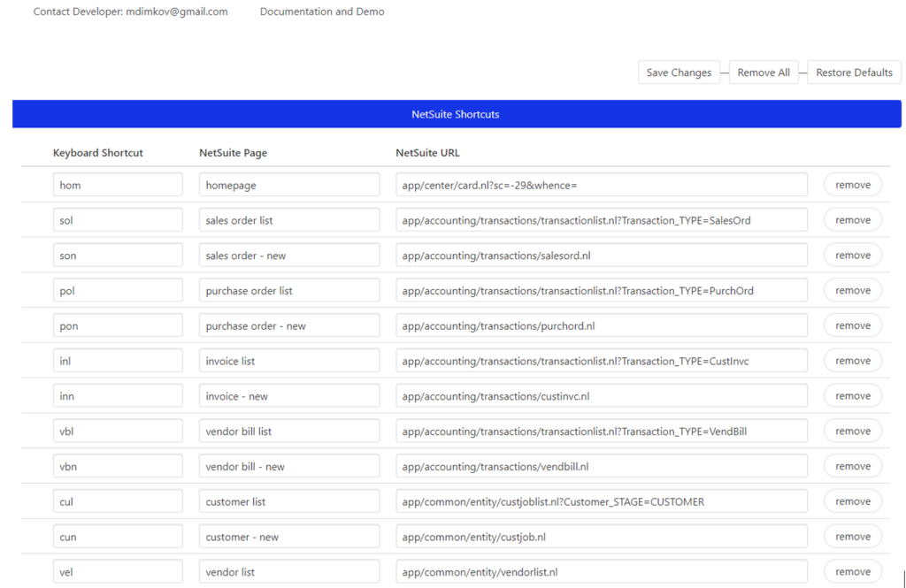Click the Remove All button
This screenshot has width=906, height=588.
pos(764,73)
